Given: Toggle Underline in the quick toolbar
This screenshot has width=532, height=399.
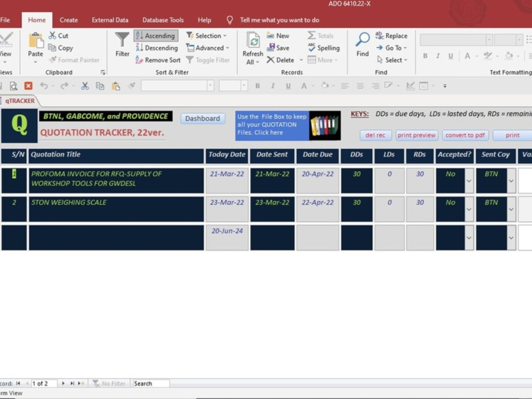Looking at the screenshot, I should (x=288, y=86).
